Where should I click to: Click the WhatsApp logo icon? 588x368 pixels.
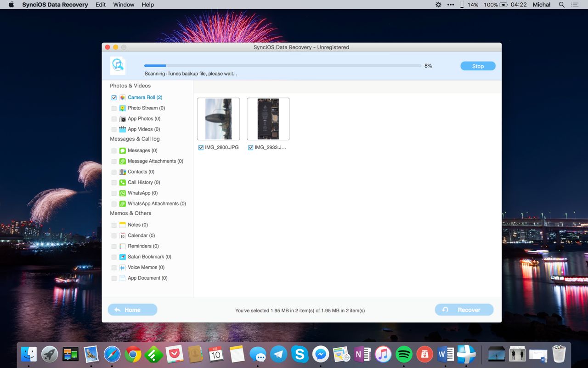[x=123, y=193]
